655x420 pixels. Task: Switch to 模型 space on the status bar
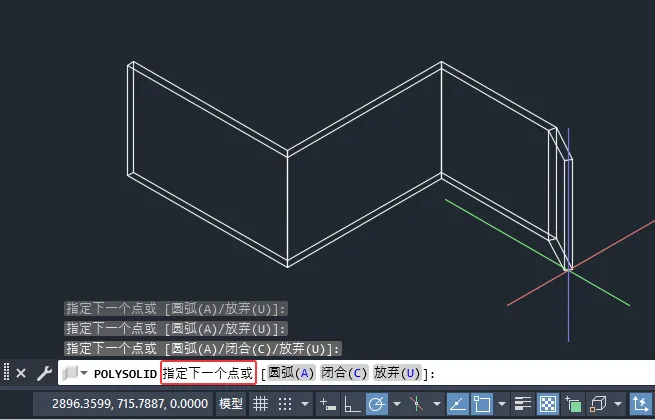pos(231,404)
